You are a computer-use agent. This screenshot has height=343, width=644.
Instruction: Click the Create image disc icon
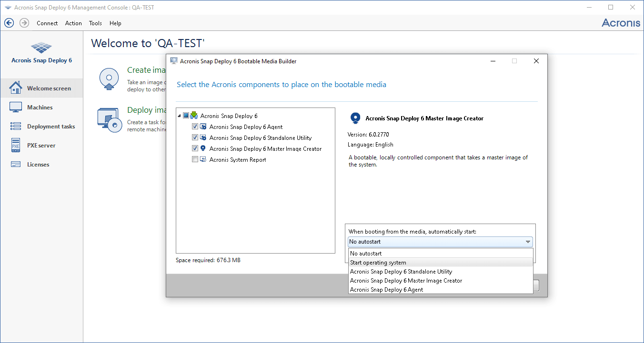pos(109,78)
